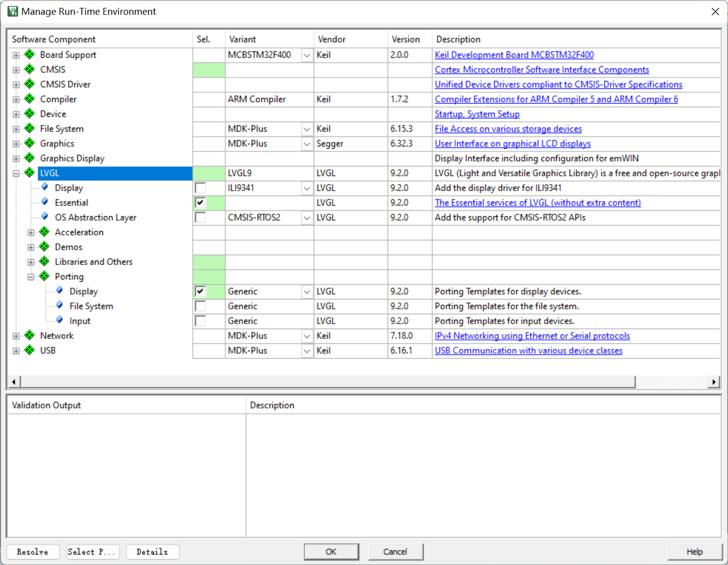
Task: Click the Details button
Action: pos(153,552)
